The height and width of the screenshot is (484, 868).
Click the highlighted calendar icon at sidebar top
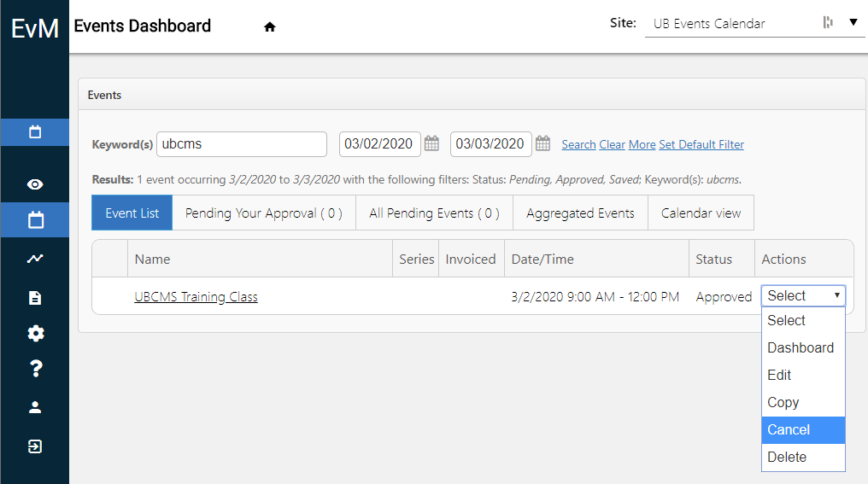click(x=35, y=132)
